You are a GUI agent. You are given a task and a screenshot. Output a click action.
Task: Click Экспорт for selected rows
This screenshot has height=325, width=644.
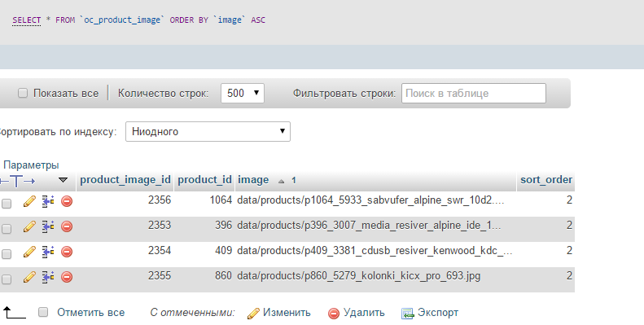(438, 313)
